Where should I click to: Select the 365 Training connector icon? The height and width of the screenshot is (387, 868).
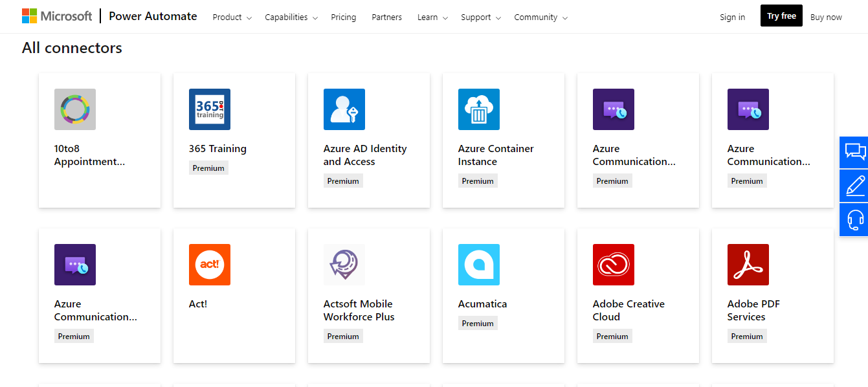209,109
